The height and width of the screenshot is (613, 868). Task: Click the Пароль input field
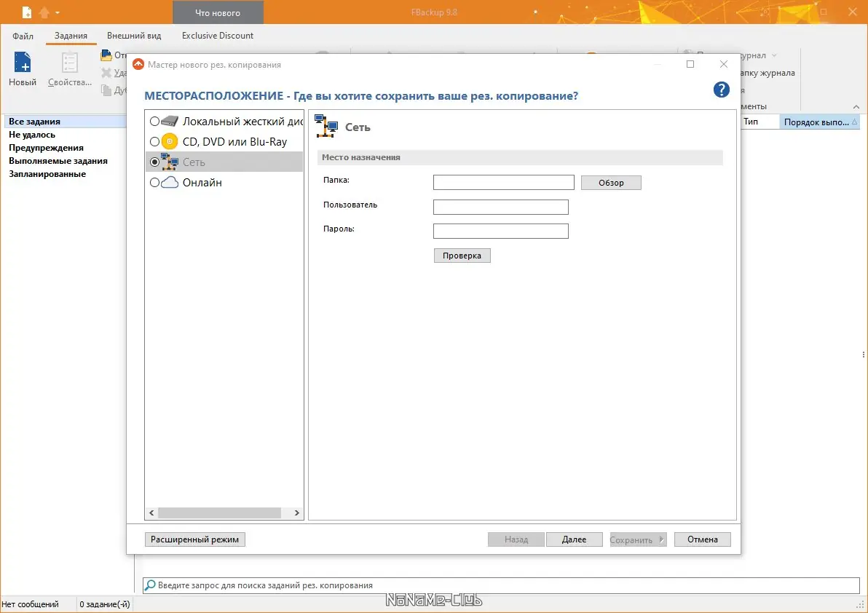pos(501,232)
